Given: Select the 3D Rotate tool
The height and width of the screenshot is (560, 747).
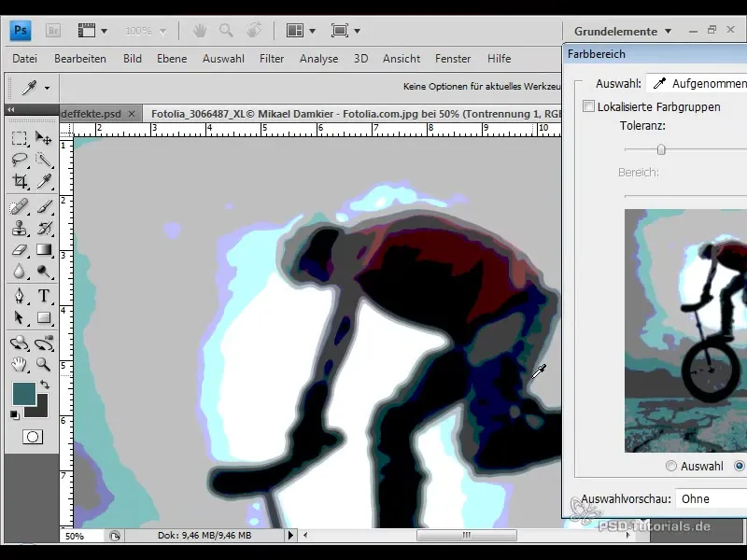Looking at the screenshot, I should point(19,343).
